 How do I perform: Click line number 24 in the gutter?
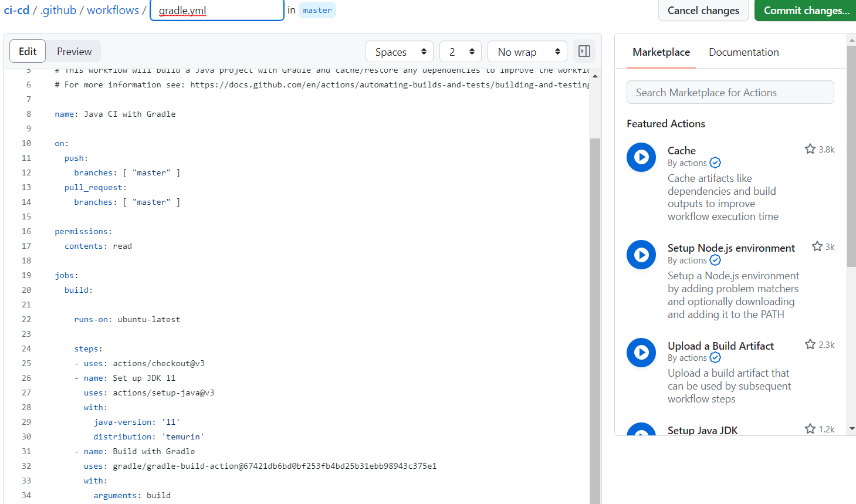(26, 349)
